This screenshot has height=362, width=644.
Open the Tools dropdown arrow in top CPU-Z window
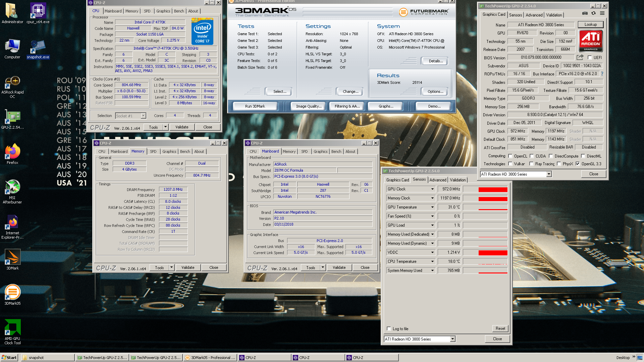point(165,127)
